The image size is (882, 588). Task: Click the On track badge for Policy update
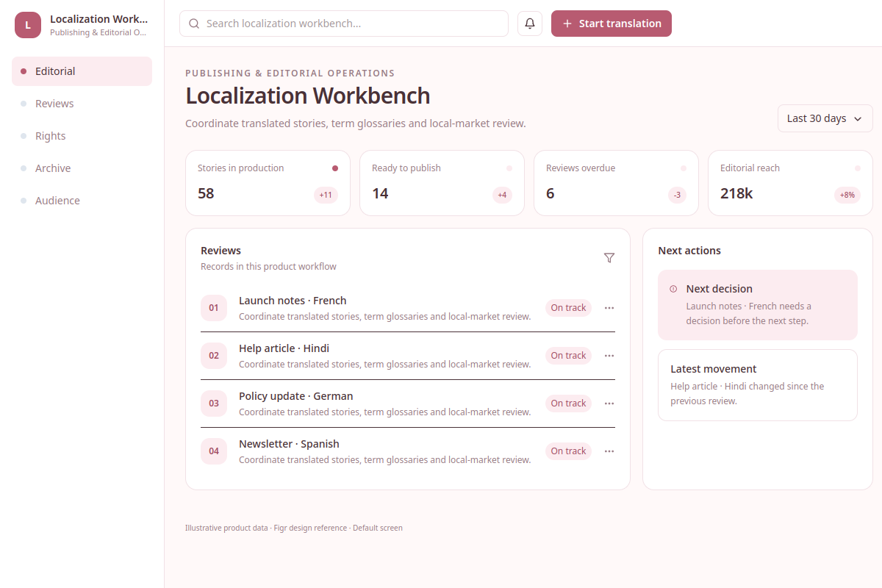pos(568,404)
